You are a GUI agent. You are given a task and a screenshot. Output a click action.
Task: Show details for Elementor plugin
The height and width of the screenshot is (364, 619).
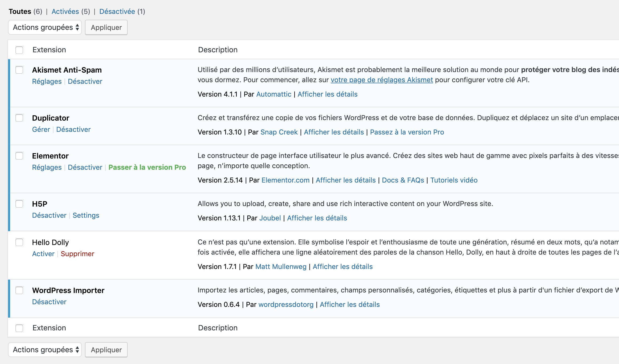coord(346,180)
